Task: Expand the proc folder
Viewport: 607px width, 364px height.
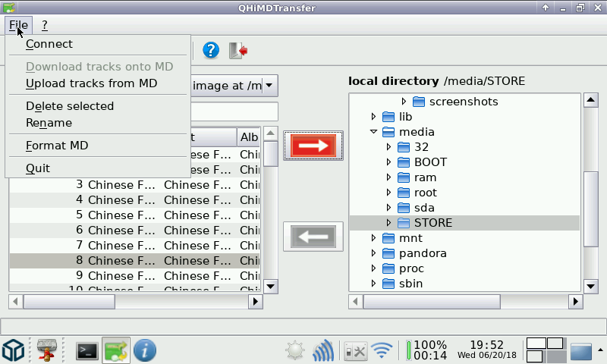Action: (373, 268)
